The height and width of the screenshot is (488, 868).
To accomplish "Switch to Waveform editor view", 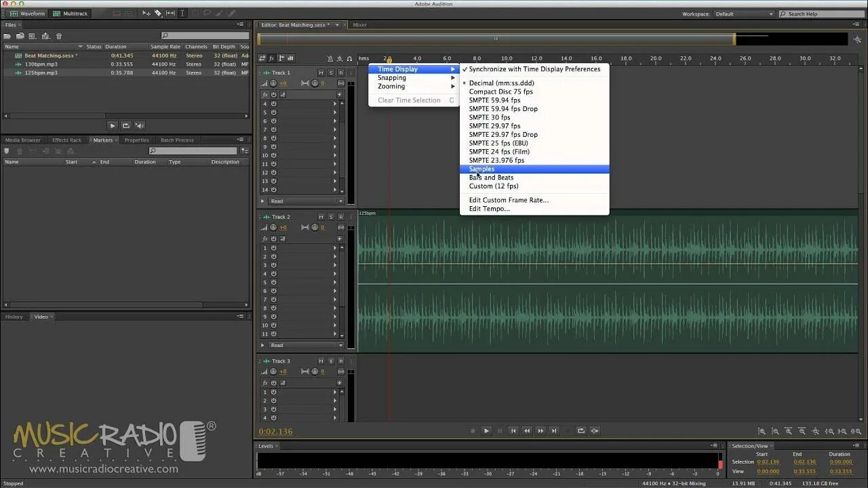I will click(x=27, y=14).
